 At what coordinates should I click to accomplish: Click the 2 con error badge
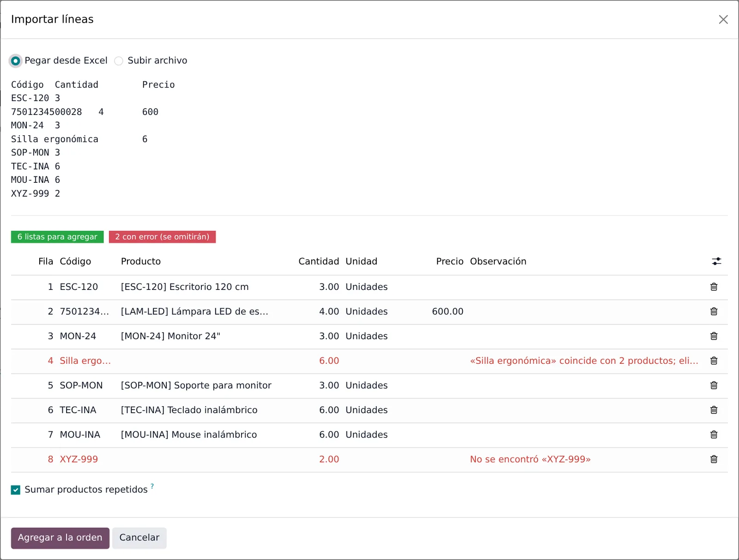click(162, 237)
